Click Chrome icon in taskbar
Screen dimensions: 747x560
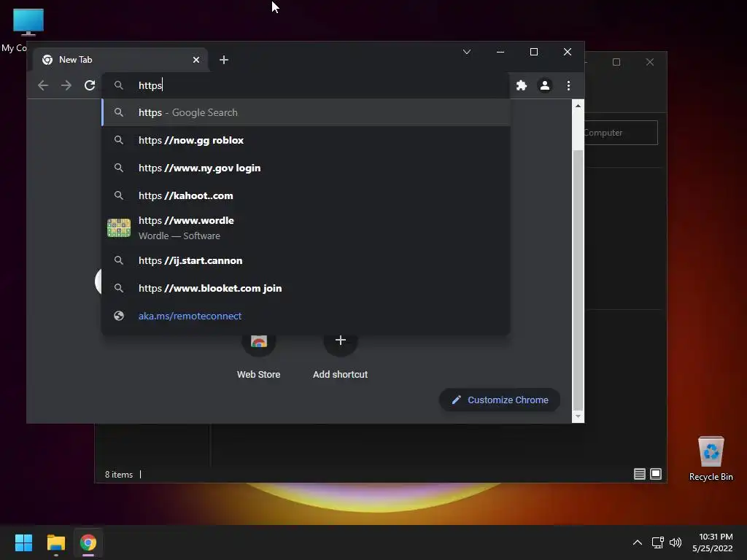[x=88, y=542]
